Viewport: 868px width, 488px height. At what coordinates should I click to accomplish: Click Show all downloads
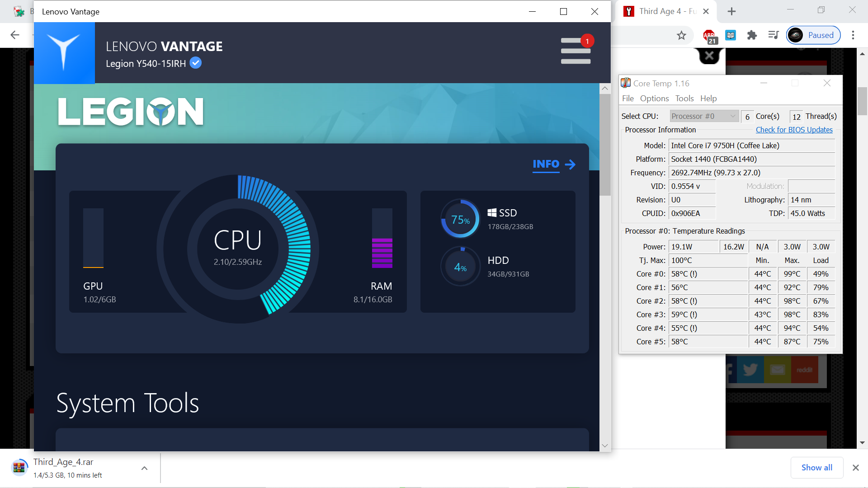pyautogui.click(x=816, y=468)
